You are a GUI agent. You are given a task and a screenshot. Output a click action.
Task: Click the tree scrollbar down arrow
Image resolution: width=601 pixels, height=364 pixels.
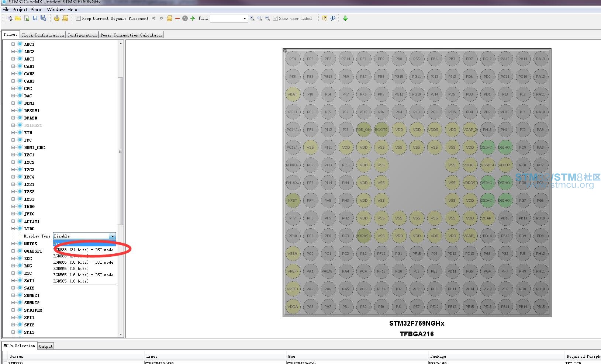pyautogui.click(x=121, y=334)
